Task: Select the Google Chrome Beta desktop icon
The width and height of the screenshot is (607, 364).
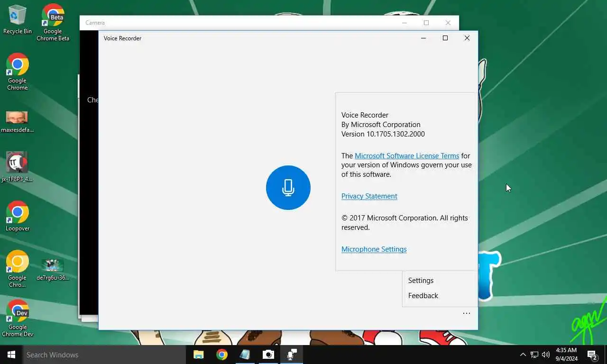Action: point(53,22)
